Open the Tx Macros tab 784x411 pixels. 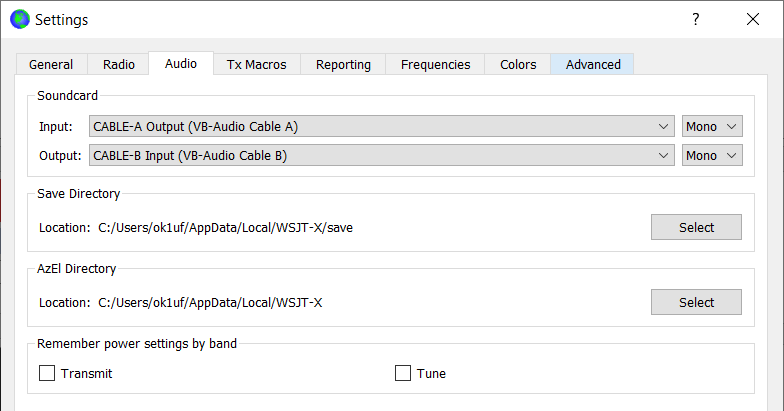pos(256,64)
